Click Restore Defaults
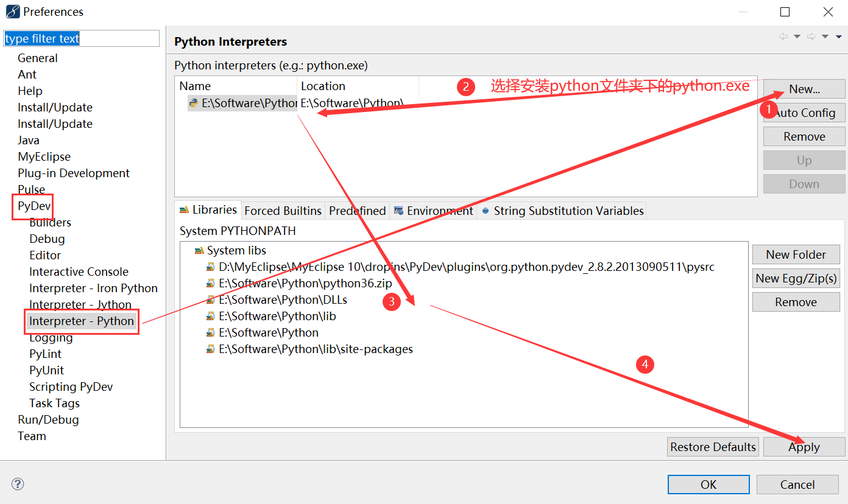This screenshot has width=848, height=504. pyautogui.click(x=713, y=447)
